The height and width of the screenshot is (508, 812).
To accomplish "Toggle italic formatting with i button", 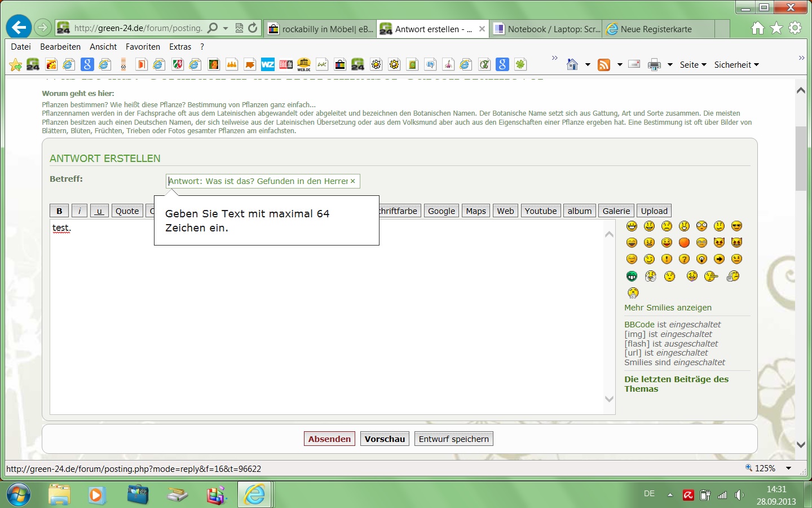I will click(x=80, y=211).
